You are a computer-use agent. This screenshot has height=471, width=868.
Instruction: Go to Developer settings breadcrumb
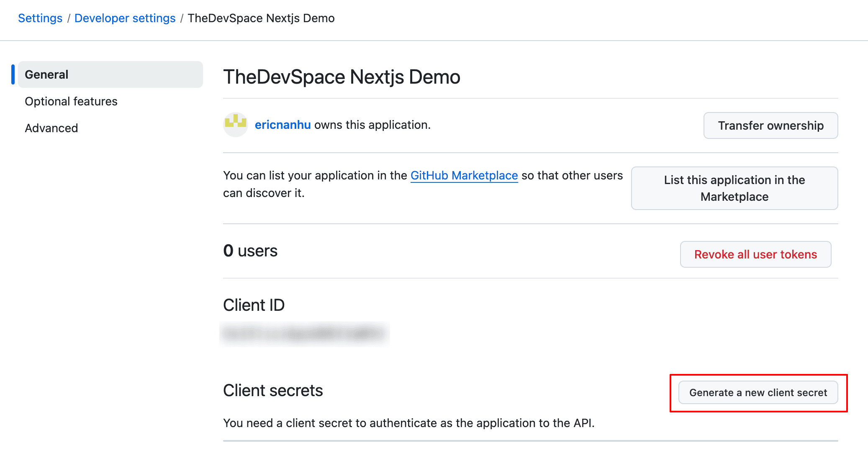(x=125, y=18)
